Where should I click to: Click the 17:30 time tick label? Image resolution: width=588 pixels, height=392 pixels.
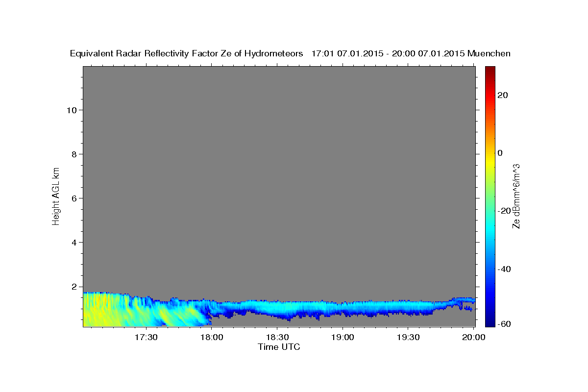point(147,337)
